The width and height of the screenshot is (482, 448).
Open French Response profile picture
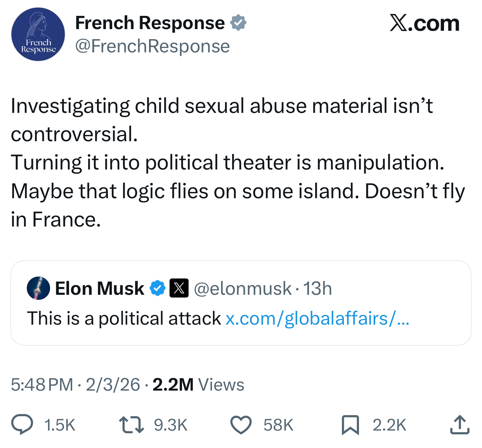point(38,34)
